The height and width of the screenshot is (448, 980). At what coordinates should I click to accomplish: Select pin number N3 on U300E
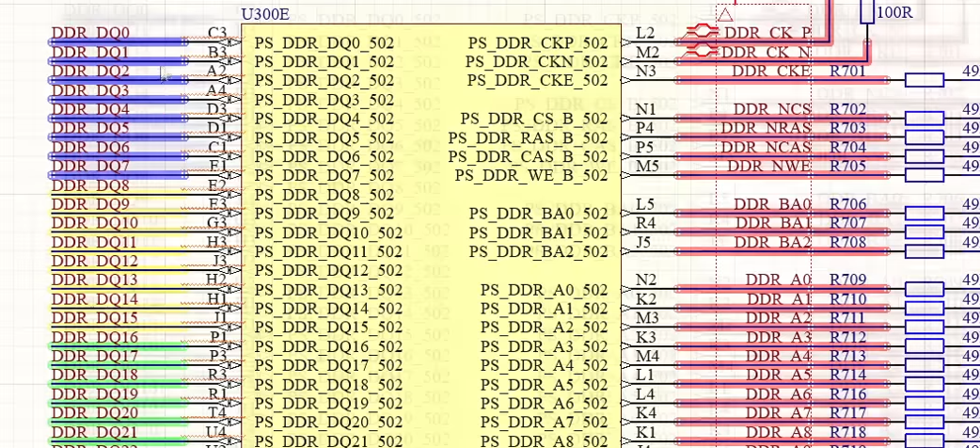click(646, 71)
